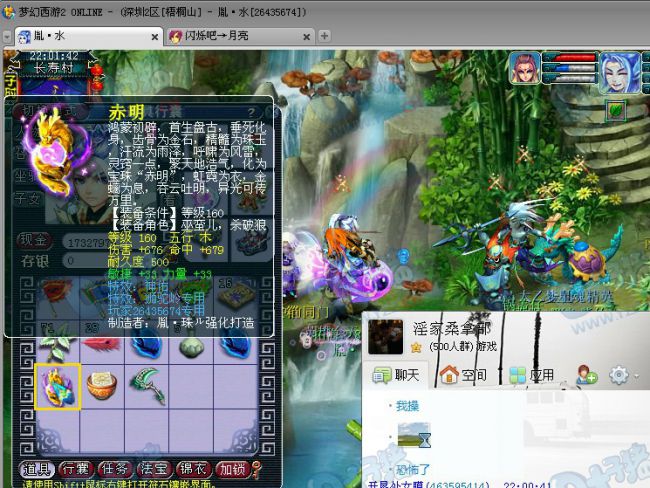
Task: Click the purple-shelled turtle monster
Action: click(x=587, y=261)
